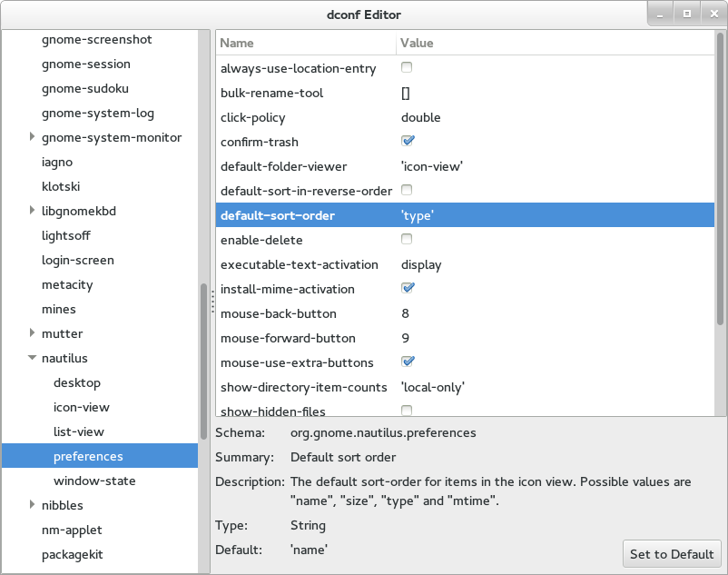Open the desktop schema under nautilus

tap(77, 382)
